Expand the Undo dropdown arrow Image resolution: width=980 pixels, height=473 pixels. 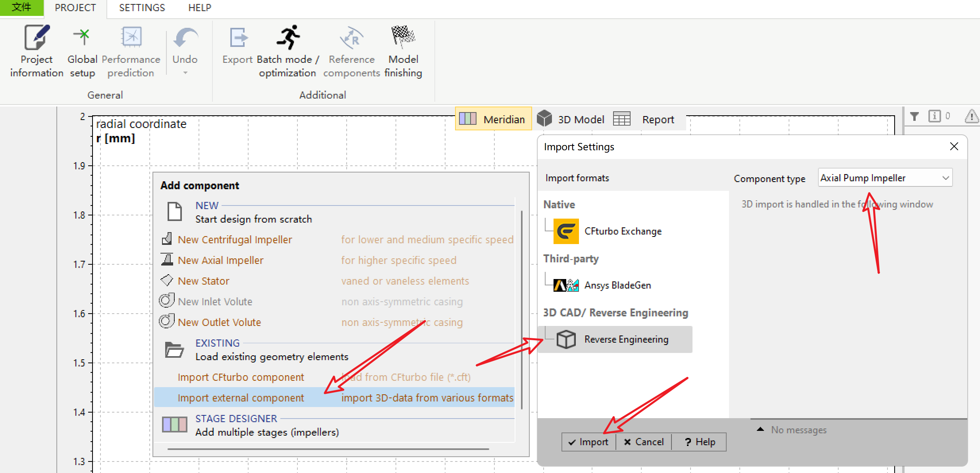185,73
